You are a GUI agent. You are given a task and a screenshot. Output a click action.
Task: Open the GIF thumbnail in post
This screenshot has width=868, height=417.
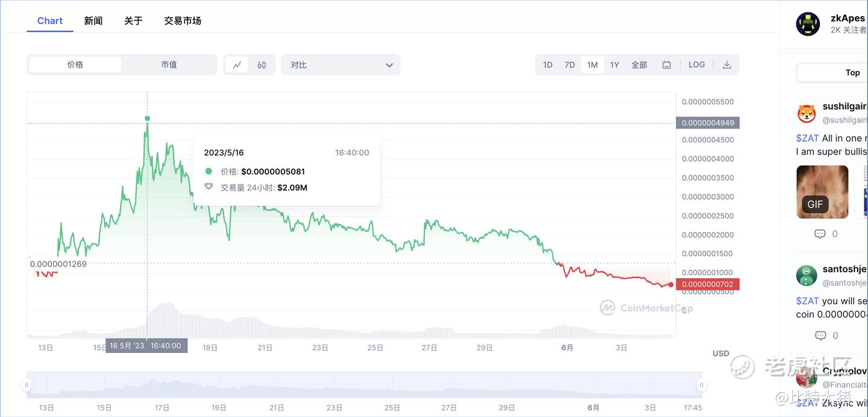822,192
